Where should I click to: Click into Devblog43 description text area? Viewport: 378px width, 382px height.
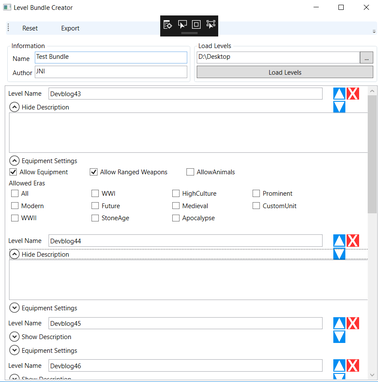pos(188,133)
